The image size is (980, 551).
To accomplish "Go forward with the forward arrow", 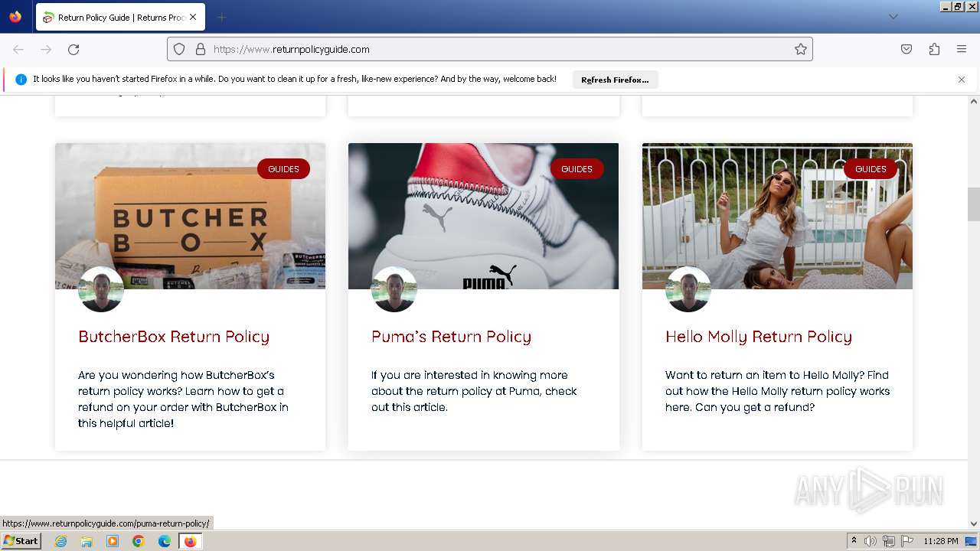I will (46, 49).
